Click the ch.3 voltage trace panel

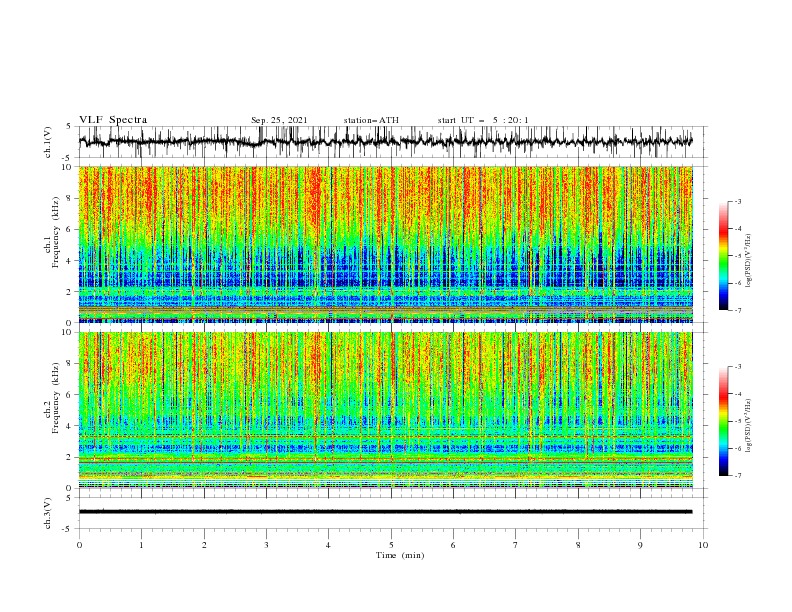tap(392, 513)
